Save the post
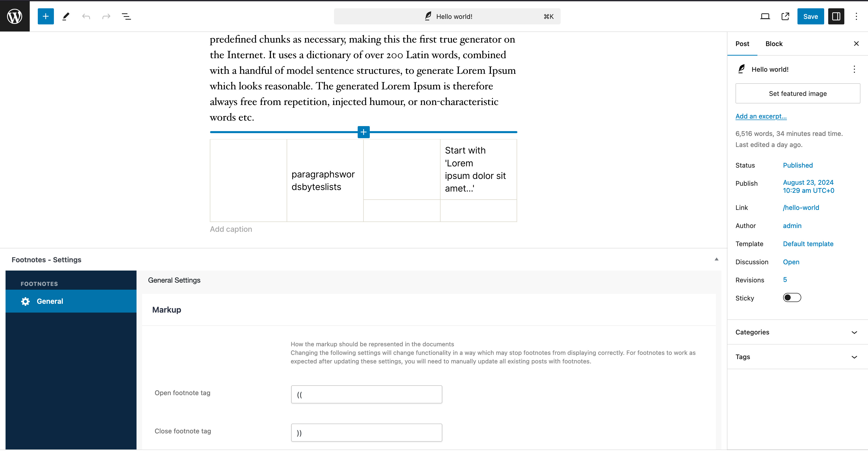The width and height of the screenshot is (868, 452). (x=810, y=16)
